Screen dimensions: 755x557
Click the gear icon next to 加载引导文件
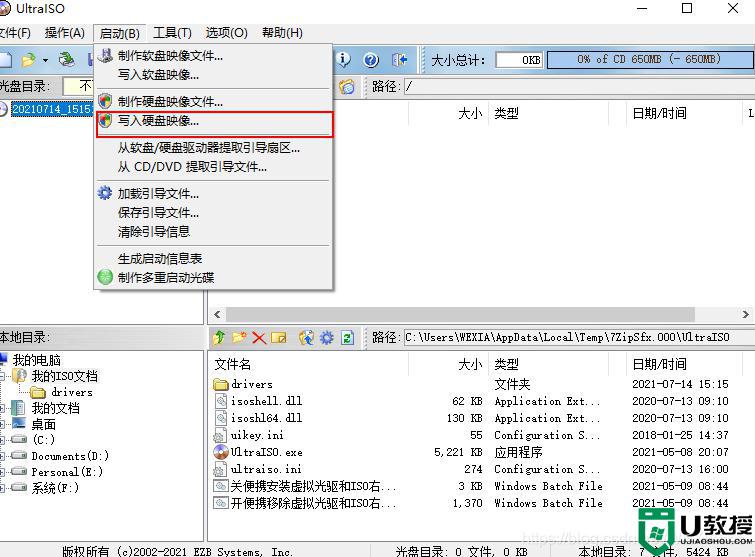coord(104,193)
